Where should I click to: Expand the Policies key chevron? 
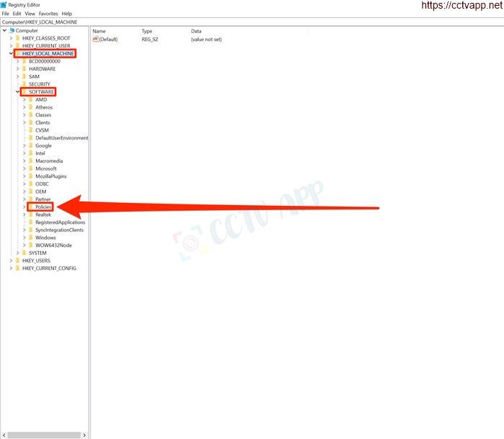tap(24, 207)
